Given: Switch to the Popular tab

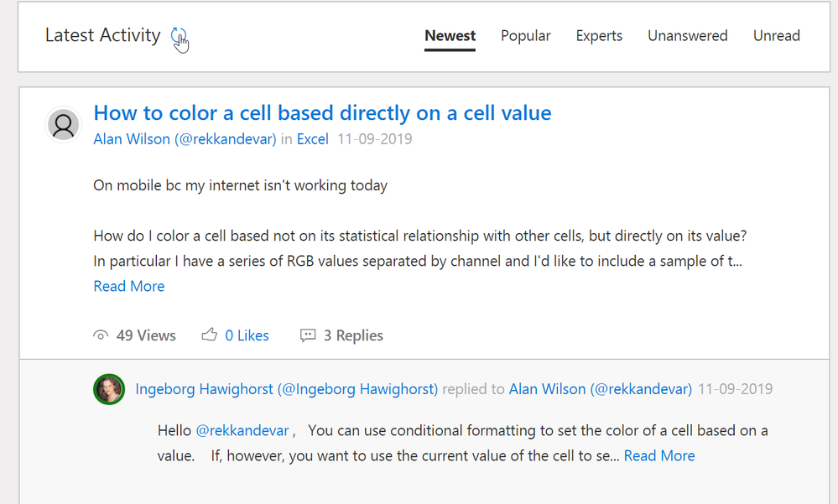Looking at the screenshot, I should tap(526, 36).
